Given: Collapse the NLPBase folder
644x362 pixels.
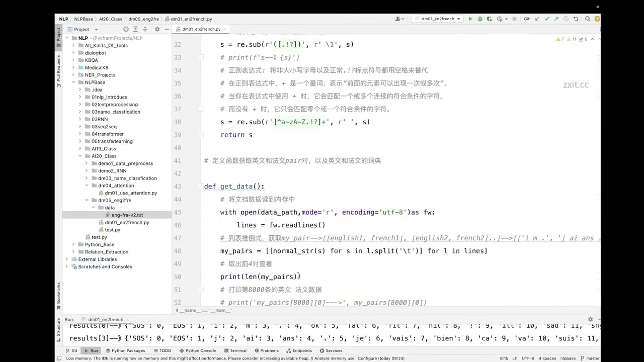Looking at the screenshot, I should point(73,82).
